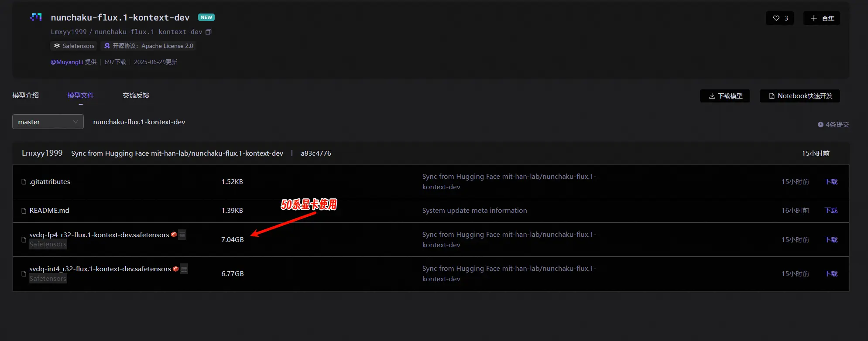The width and height of the screenshot is (868, 341).
Task: Download the svdq-fp4 safetensors via 下载
Action: [831, 240]
